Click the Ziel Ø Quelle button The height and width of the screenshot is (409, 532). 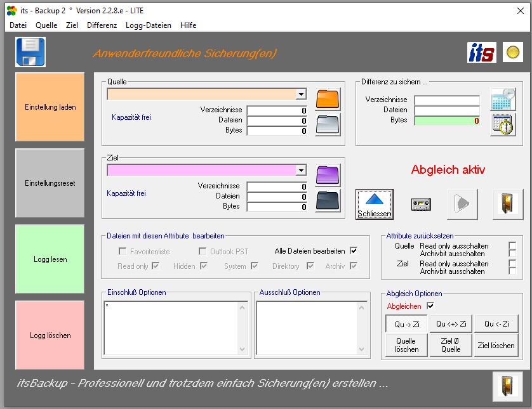point(451,345)
